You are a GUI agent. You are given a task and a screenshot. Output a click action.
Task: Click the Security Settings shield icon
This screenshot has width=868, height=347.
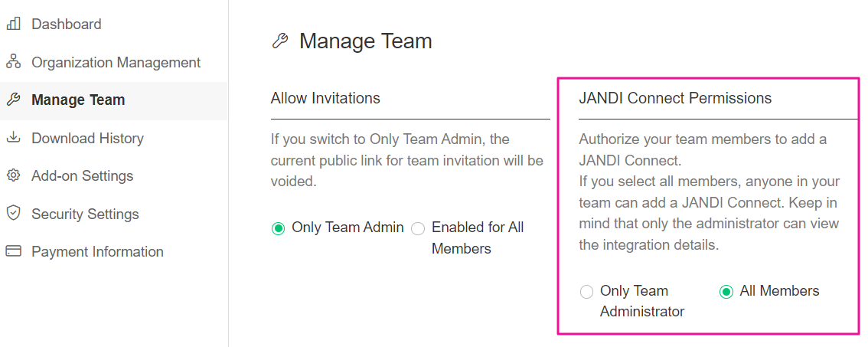[13, 214]
